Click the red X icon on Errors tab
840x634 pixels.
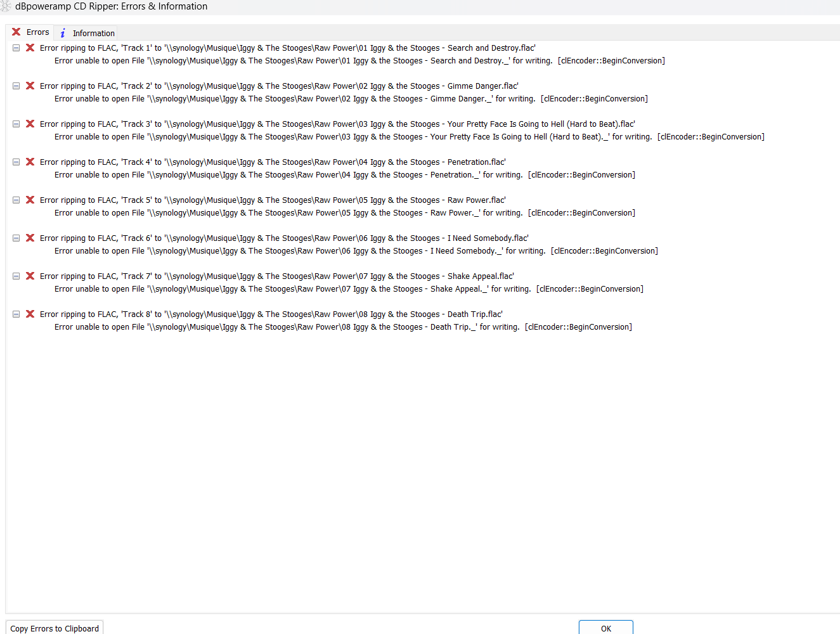16,32
